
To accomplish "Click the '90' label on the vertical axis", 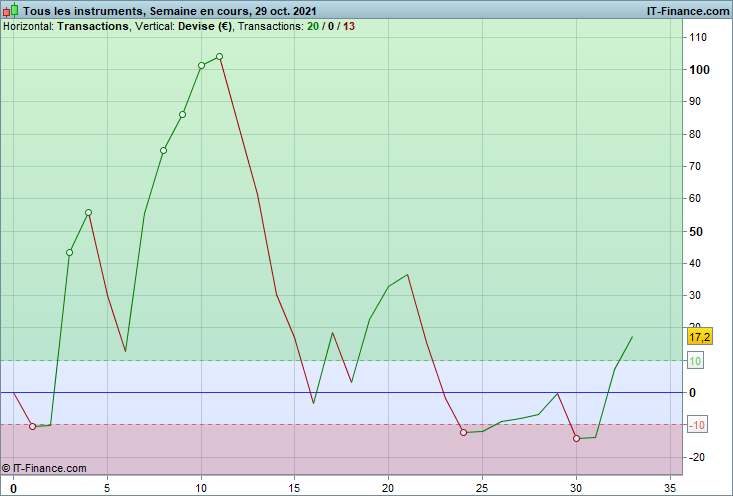I will 695,101.
